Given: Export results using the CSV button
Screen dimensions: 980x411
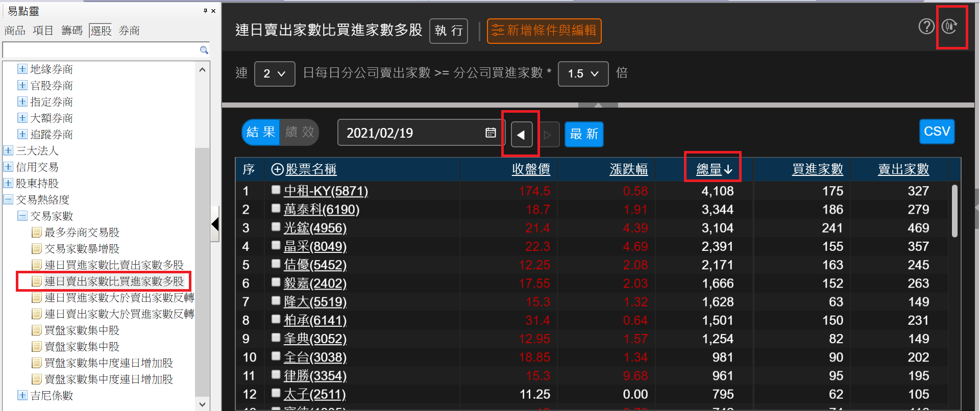Looking at the screenshot, I should click(937, 132).
